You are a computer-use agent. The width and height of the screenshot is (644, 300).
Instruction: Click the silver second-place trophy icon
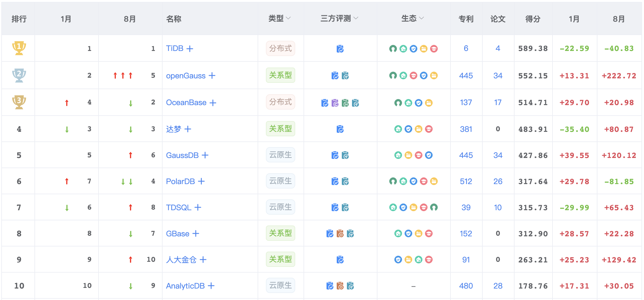pos(19,75)
